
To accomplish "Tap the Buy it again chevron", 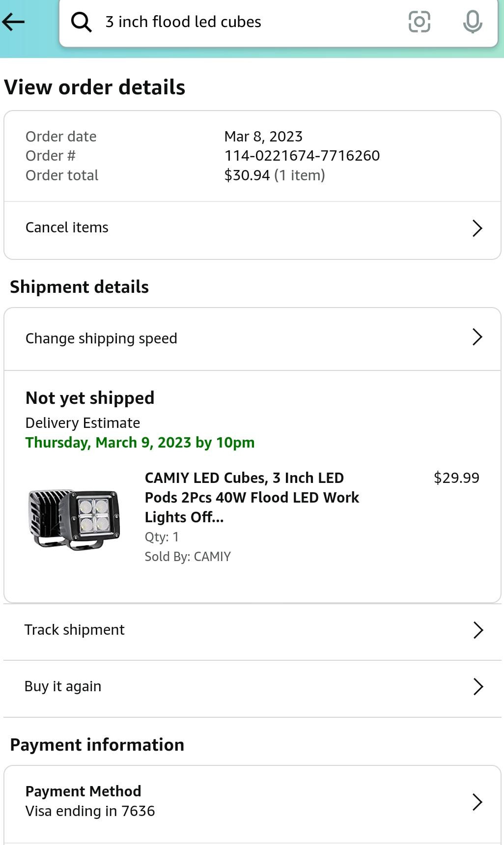I will pos(478,686).
